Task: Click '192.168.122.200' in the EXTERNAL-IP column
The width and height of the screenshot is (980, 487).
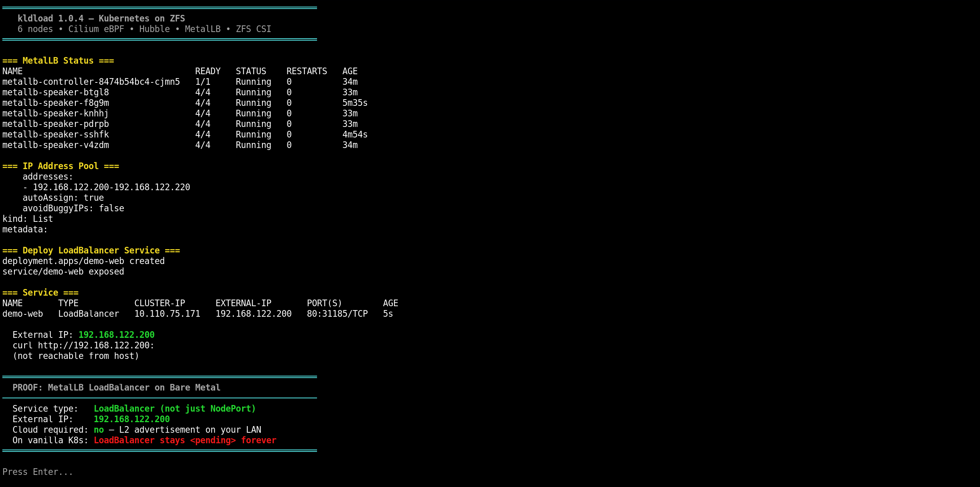Action: point(253,314)
